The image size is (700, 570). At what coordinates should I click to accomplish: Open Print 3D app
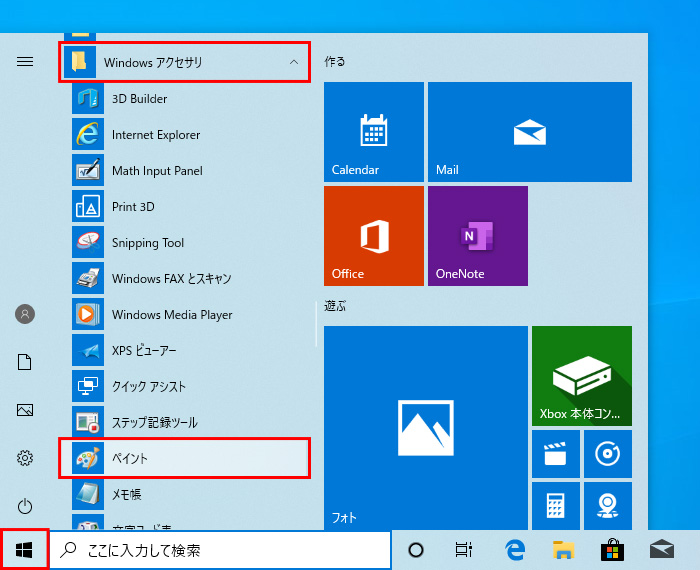point(133,207)
